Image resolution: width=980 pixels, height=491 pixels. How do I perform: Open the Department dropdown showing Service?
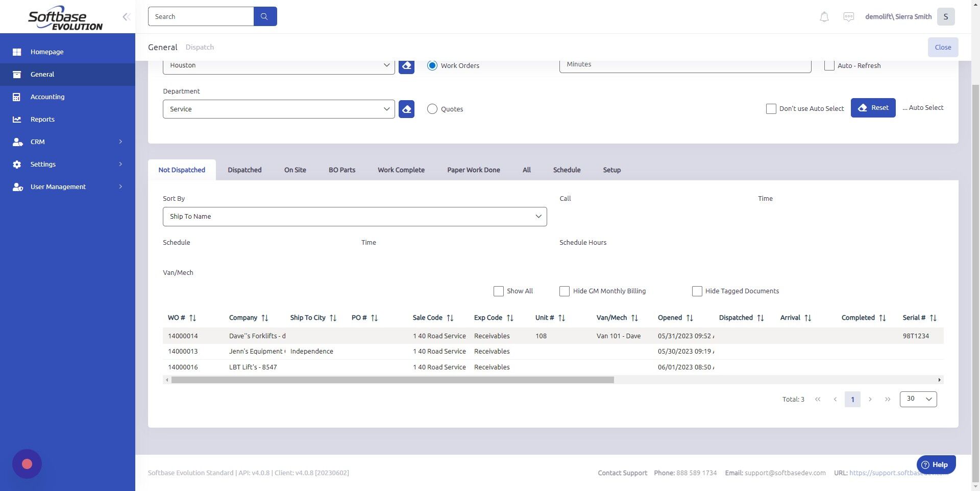pos(278,109)
